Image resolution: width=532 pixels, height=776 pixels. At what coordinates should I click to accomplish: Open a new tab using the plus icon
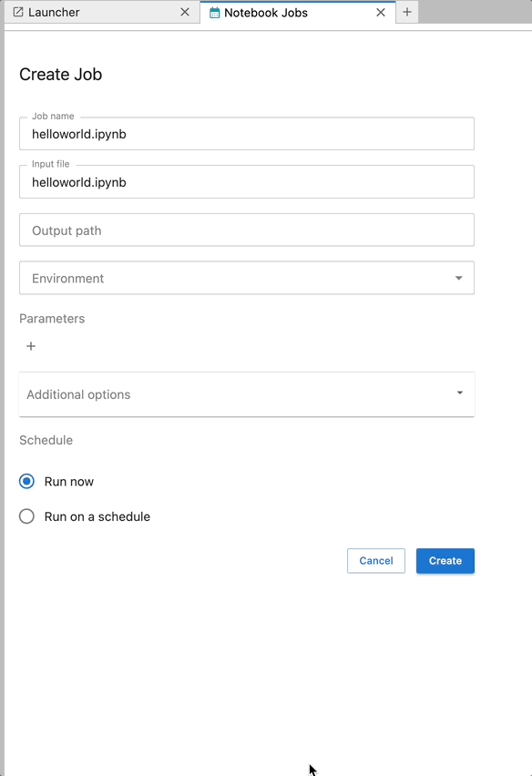(407, 13)
